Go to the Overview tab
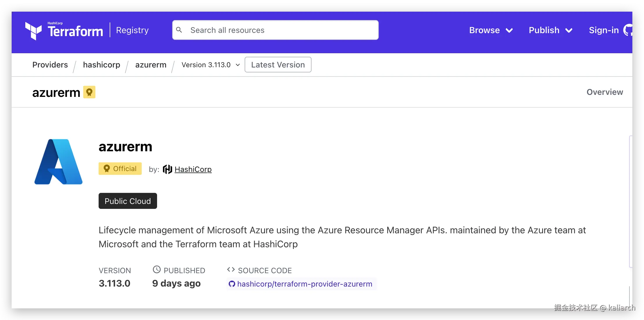 [x=604, y=92]
